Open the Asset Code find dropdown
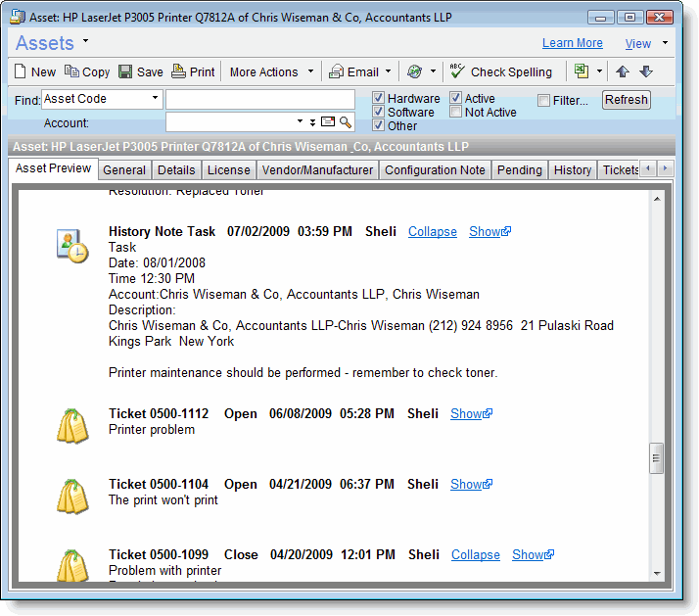 click(x=156, y=99)
